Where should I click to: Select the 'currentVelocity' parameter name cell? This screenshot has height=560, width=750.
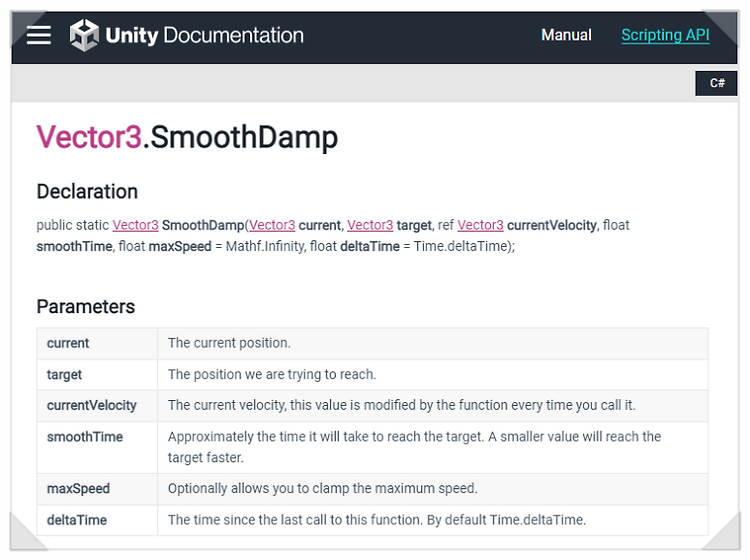tap(97, 406)
